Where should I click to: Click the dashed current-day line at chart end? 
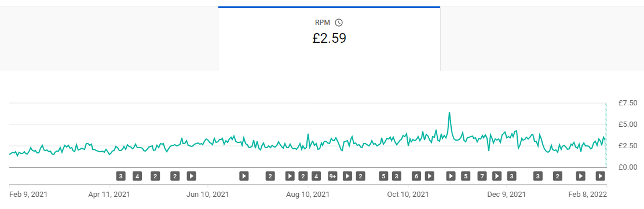click(x=606, y=135)
